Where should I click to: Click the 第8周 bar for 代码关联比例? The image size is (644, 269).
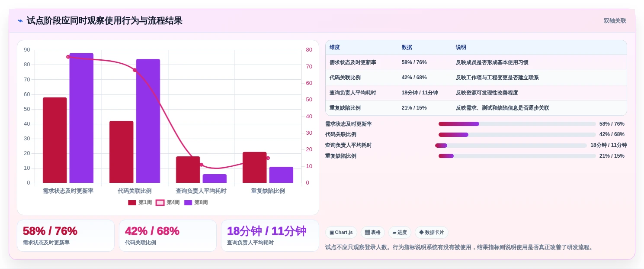[148, 121]
